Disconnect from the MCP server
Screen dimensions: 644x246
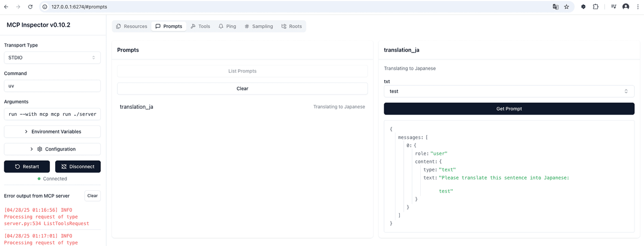click(x=78, y=167)
